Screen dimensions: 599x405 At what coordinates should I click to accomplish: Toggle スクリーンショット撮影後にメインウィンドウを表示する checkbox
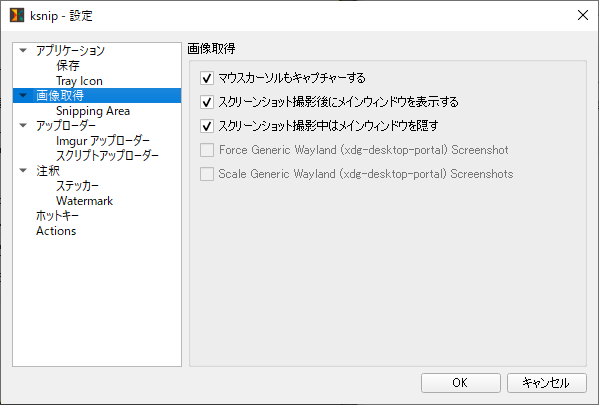point(207,102)
